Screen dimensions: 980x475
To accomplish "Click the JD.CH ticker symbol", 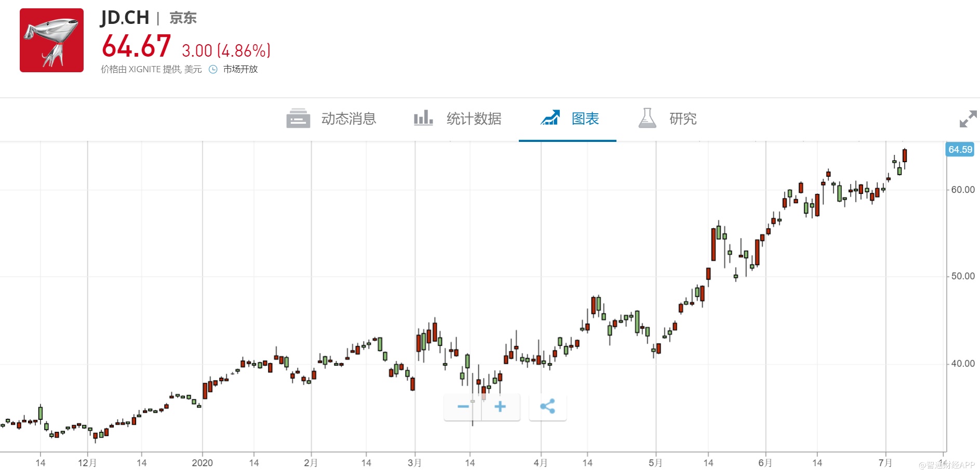I will click(x=125, y=18).
